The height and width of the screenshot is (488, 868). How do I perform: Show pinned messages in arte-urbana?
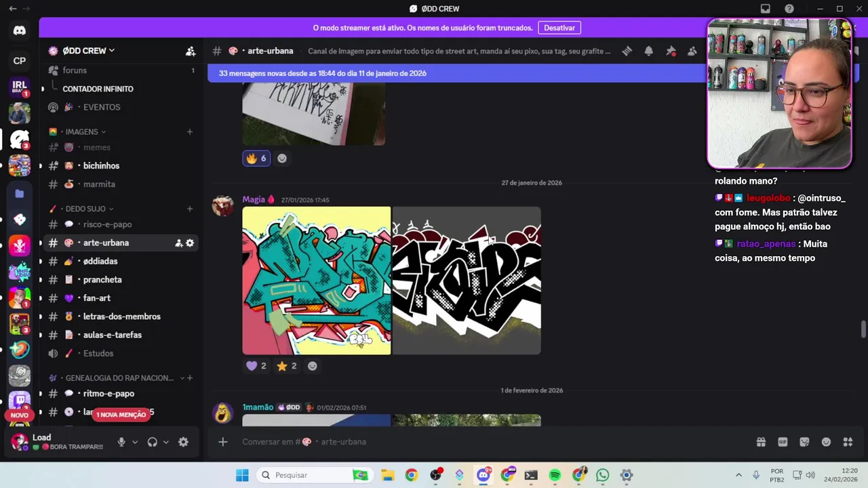point(671,51)
